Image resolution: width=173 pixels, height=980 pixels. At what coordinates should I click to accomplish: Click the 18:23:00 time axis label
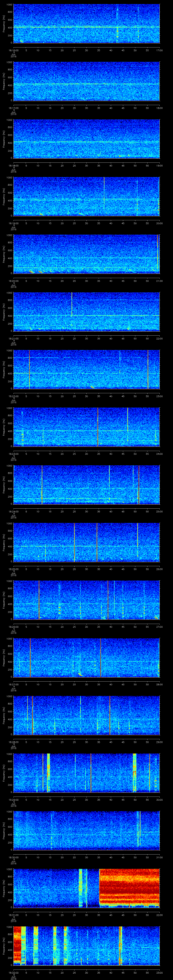[x=13, y=454]
